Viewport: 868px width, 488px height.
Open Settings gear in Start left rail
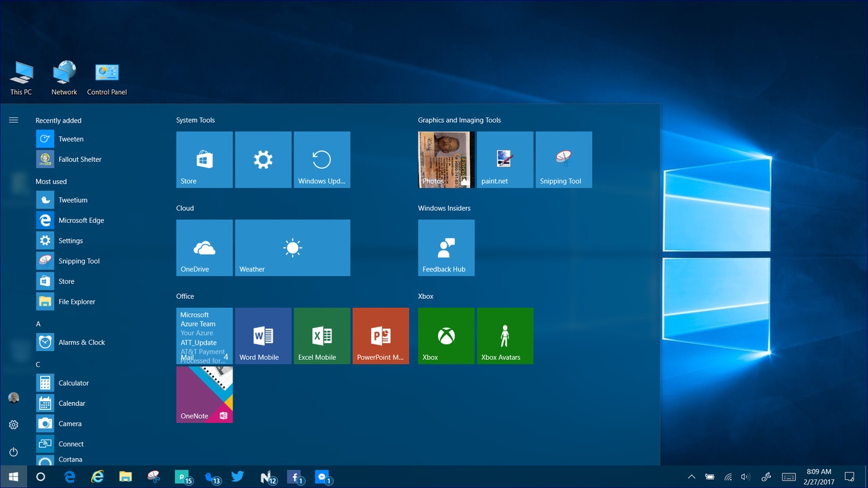(x=14, y=425)
